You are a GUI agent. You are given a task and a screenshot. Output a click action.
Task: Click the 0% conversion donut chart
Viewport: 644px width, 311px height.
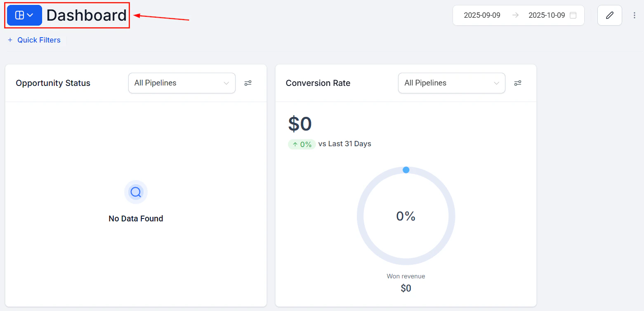click(406, 216)
